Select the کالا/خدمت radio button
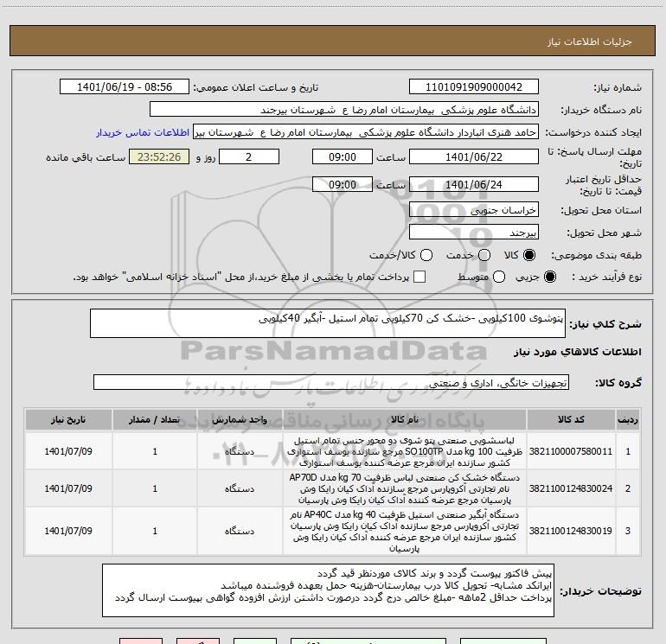 426,255
